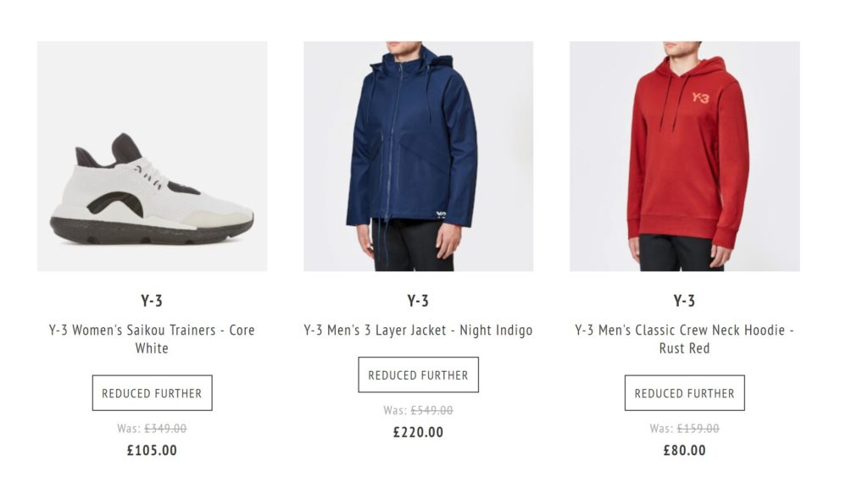Screen dimensions: 868x483
Task: Click the crossed-out £349.00 original price
Action: point(165,429)
